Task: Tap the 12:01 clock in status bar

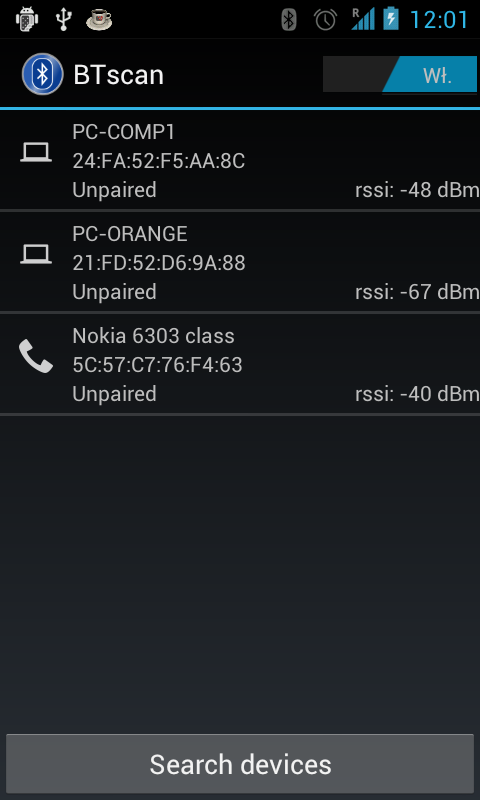Action: 439,19
